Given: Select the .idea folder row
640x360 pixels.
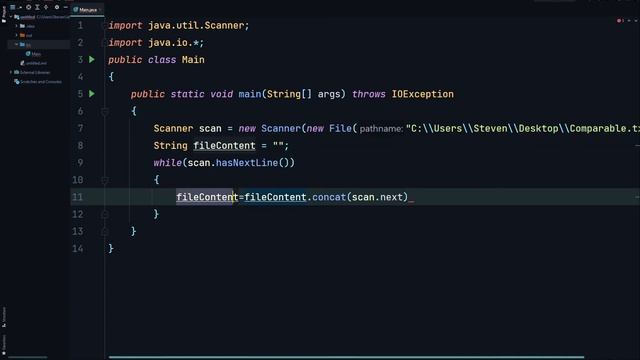Looking at the screenshot, I should point(39,26).
